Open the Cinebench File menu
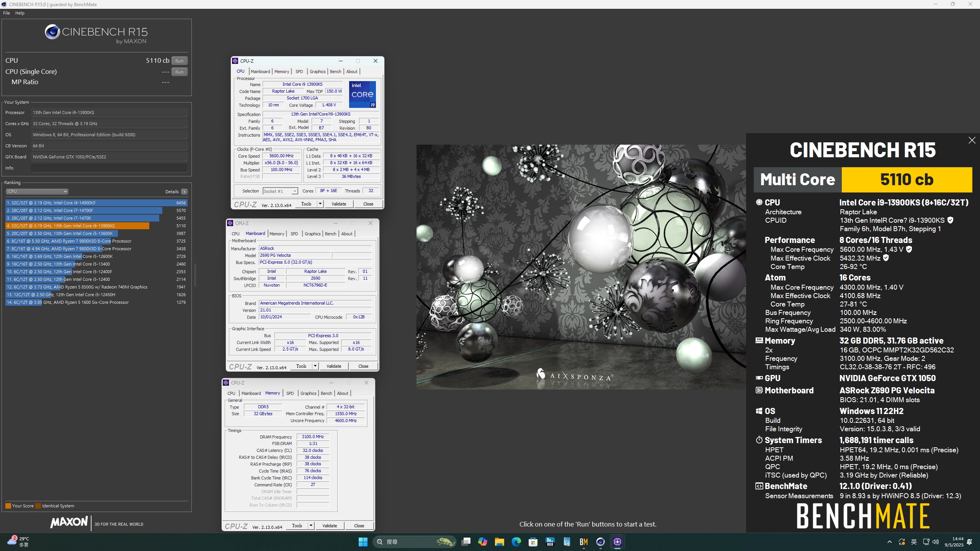Viewport: 980px width, 551px height. click(x=7, y=13)
